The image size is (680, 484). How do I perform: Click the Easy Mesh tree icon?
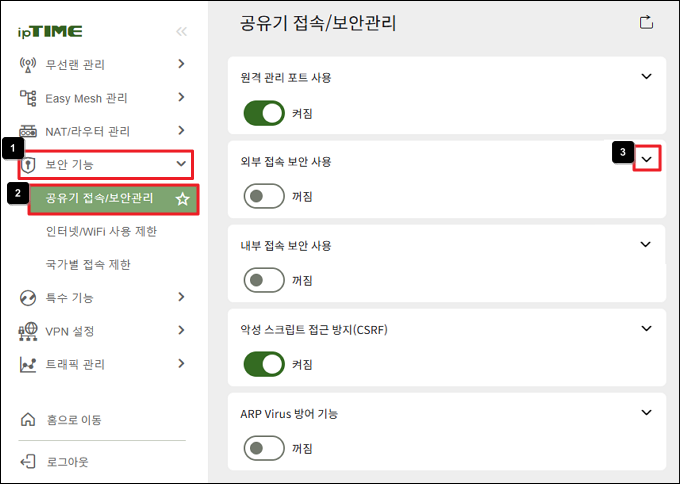point(28,98)
